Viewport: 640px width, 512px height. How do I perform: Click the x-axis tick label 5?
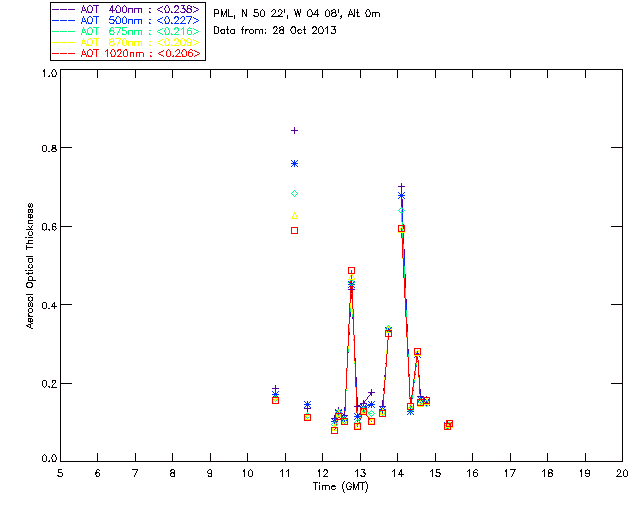[x=60, y=474]
